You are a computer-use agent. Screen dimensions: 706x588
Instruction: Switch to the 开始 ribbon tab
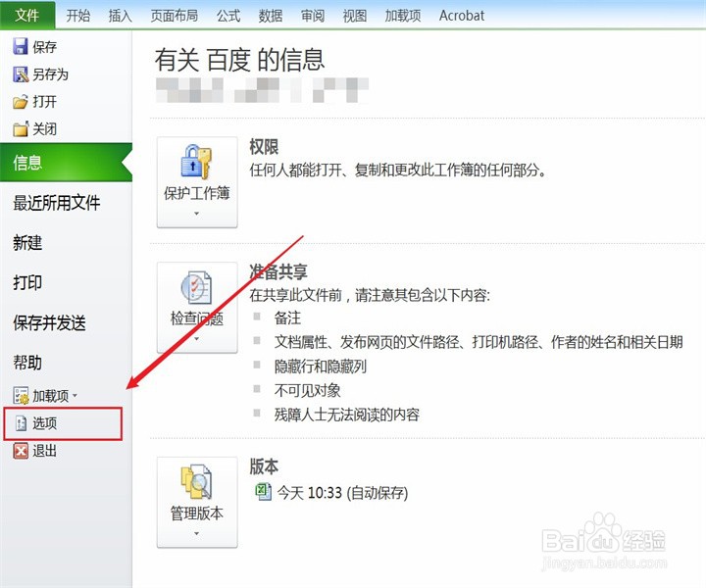point(78,16)
